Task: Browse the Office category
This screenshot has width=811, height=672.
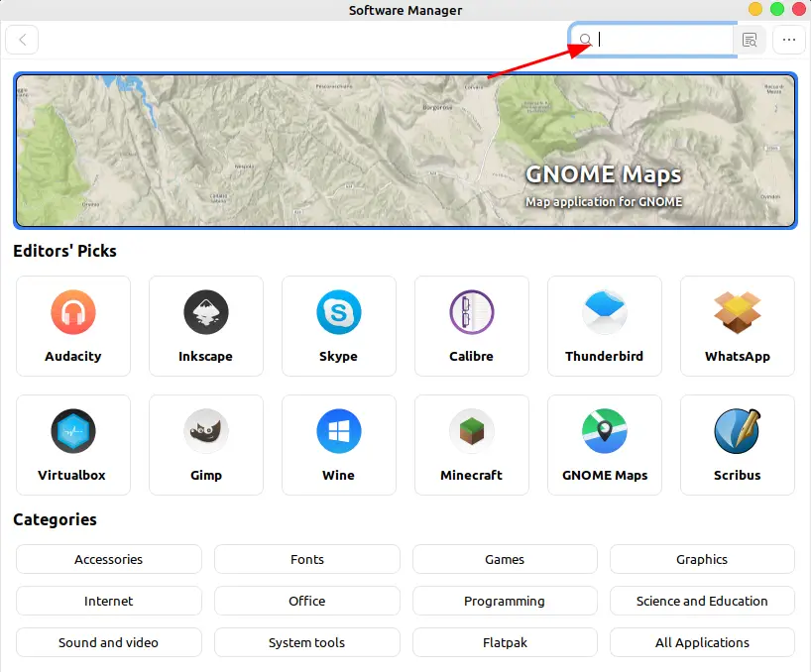Action: click(x=307, y=601)
